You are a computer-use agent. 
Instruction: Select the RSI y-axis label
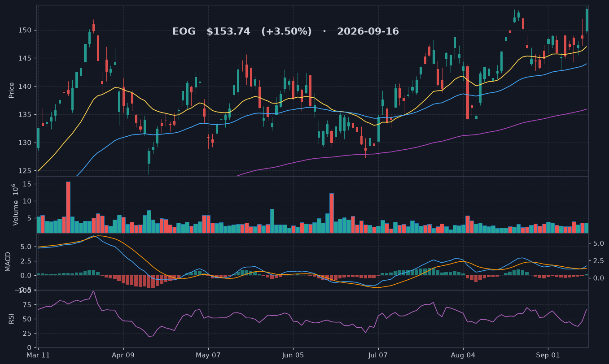12,319
